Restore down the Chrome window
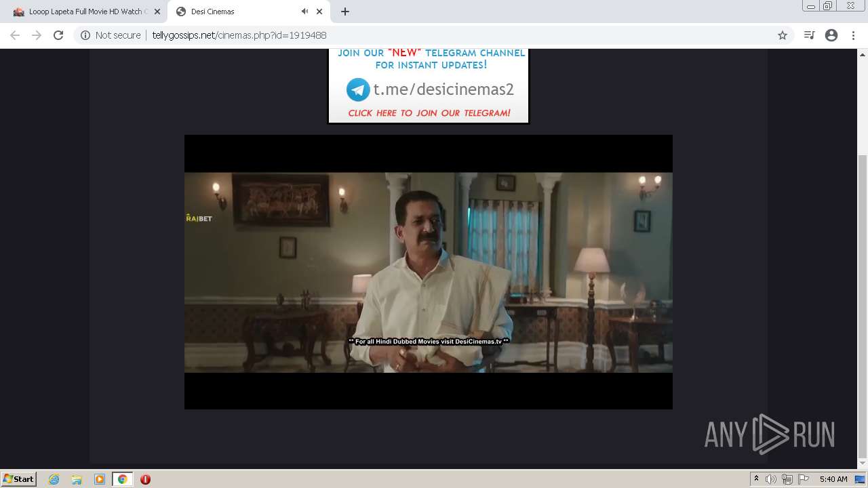This screenshot has width=868, height=488. pyautogui.click(x=828, y=6)
